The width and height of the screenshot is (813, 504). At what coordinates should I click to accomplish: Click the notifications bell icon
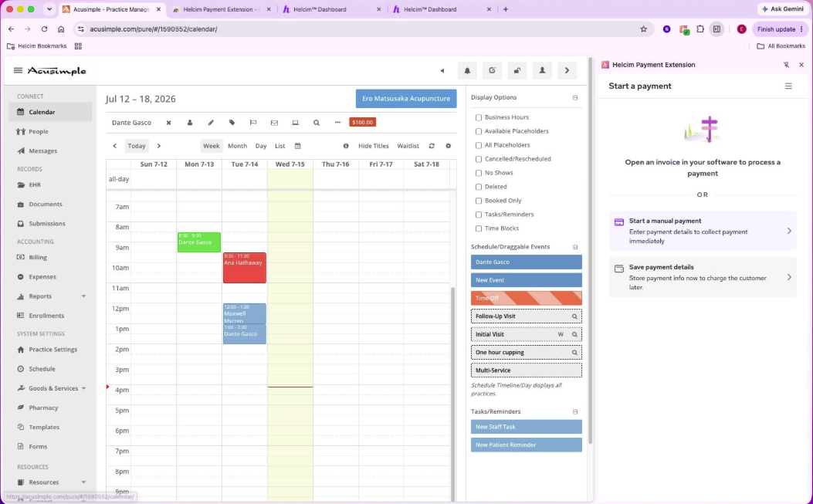[467, 70]
